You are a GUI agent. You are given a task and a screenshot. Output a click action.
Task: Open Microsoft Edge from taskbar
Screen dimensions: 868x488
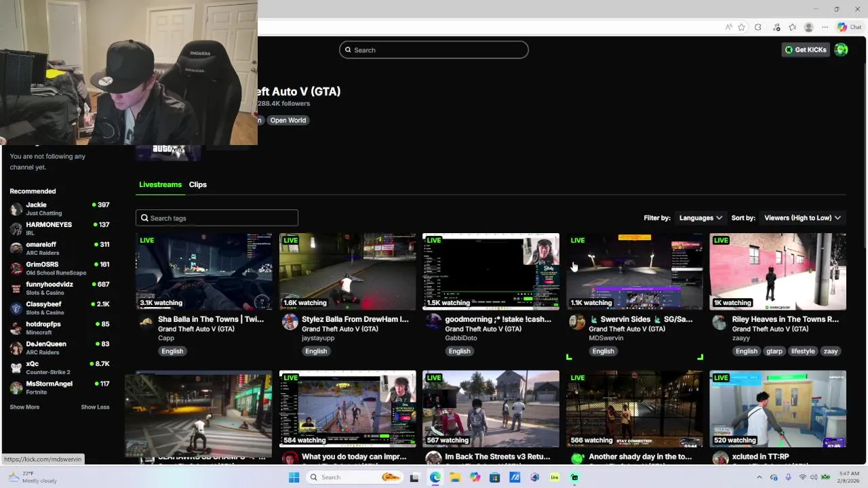tap(435, 477)
